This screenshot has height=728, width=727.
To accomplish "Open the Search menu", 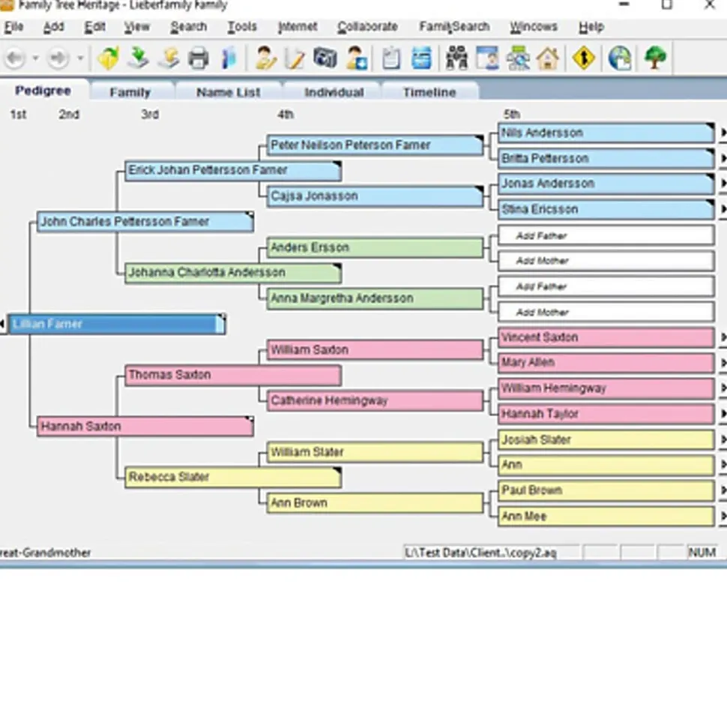I will (x=188, y=27).
